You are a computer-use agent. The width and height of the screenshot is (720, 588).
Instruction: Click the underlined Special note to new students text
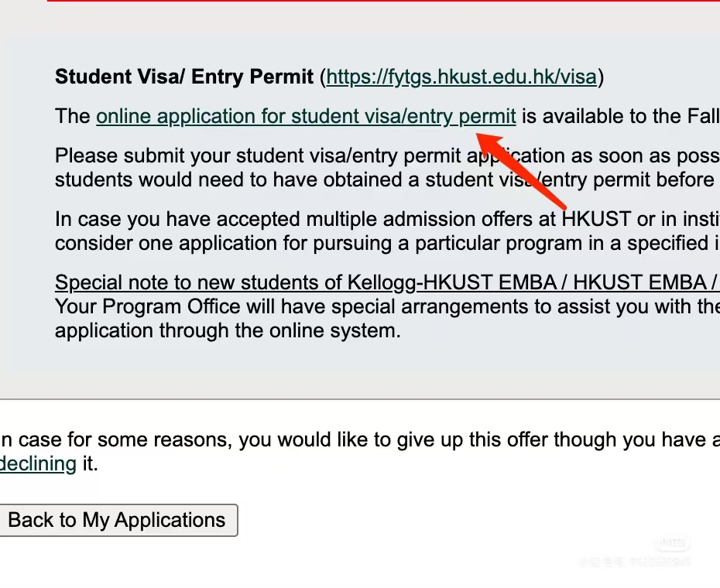point(387,282)
